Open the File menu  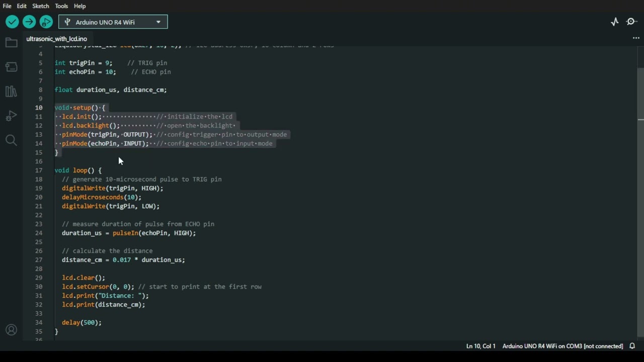coord(7,6)
